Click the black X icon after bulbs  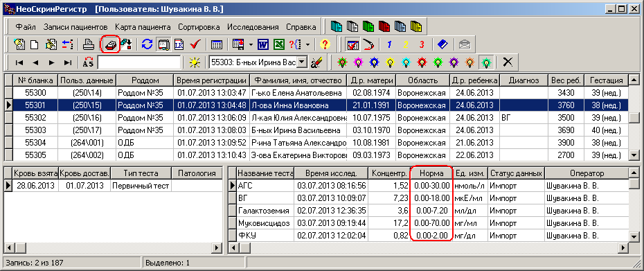click(508, 62)
